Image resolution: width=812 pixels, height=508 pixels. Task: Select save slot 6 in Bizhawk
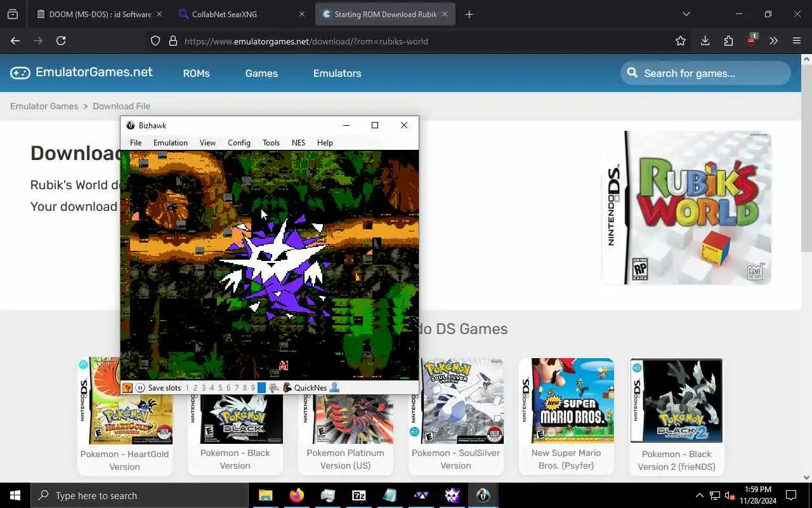(228, 388)
